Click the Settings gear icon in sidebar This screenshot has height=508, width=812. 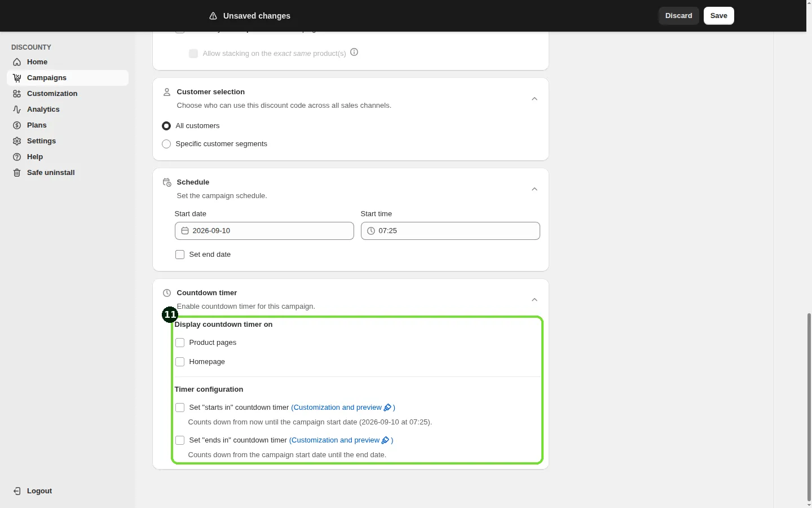[17, 141]
